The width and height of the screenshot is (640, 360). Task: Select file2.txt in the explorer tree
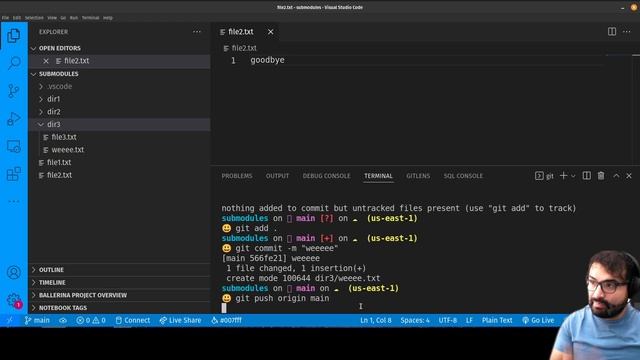[119, 175]
